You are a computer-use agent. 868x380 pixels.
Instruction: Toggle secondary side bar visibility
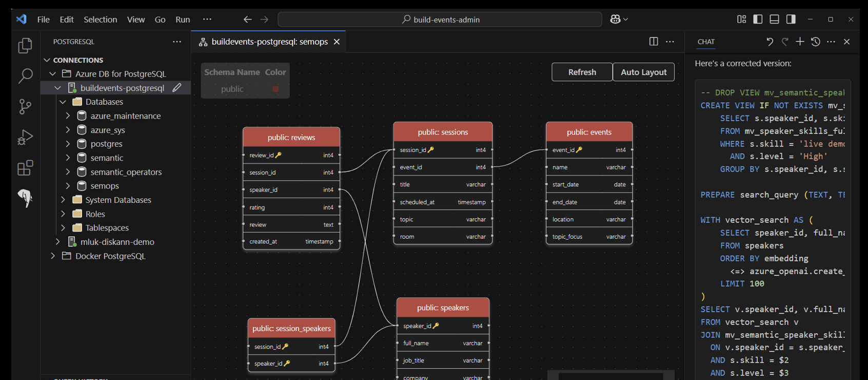[x=791, y=19]
